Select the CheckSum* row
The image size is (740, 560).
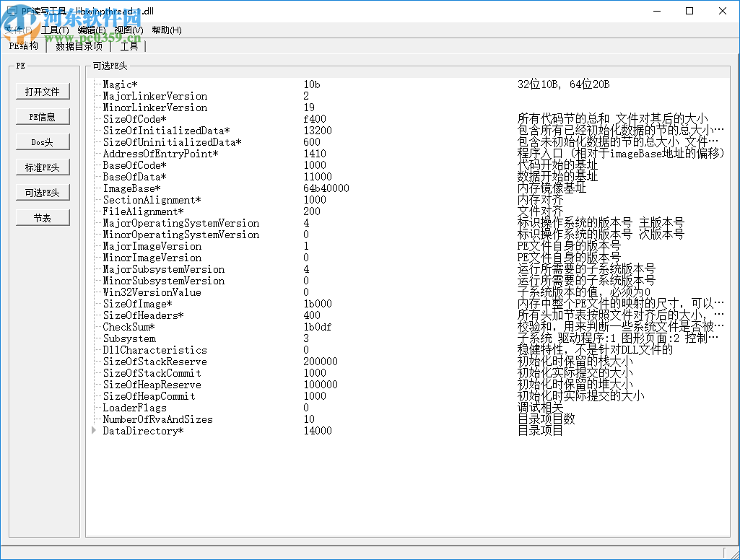(x=129, y=327)
